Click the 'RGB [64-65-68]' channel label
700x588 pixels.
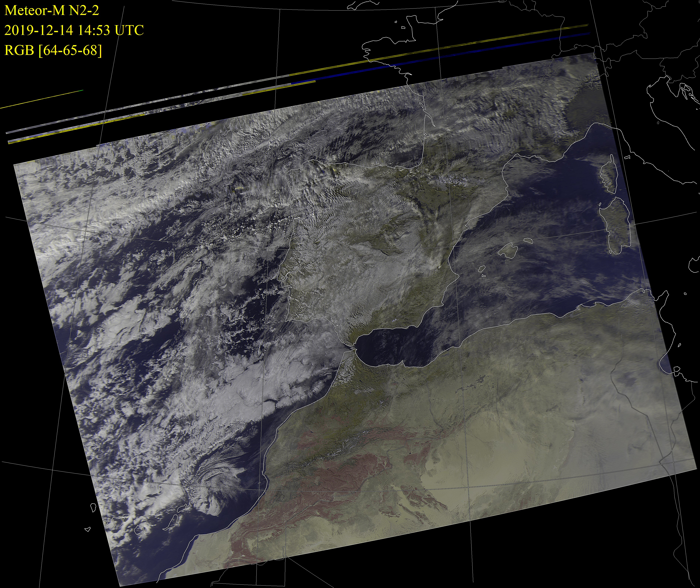(x=53, y=50)
